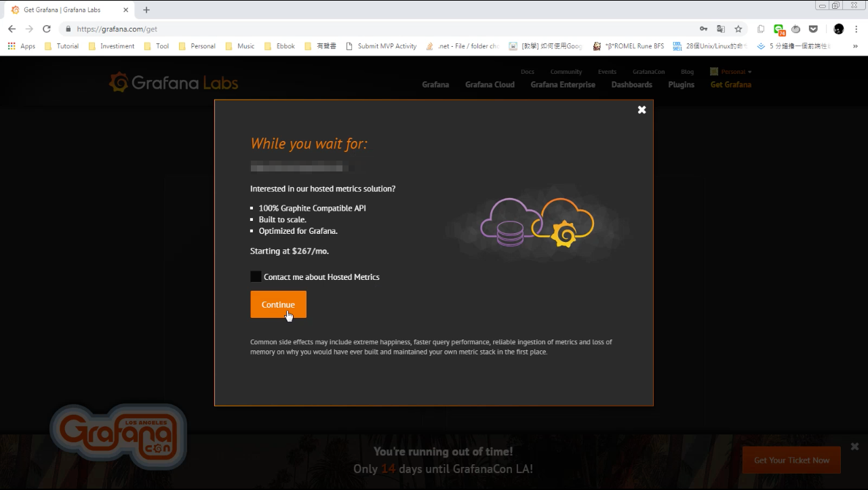Viewport: 868px width, 490px height.
Task: Click the Grafana Labs logo
Action: tap(174, 83)
